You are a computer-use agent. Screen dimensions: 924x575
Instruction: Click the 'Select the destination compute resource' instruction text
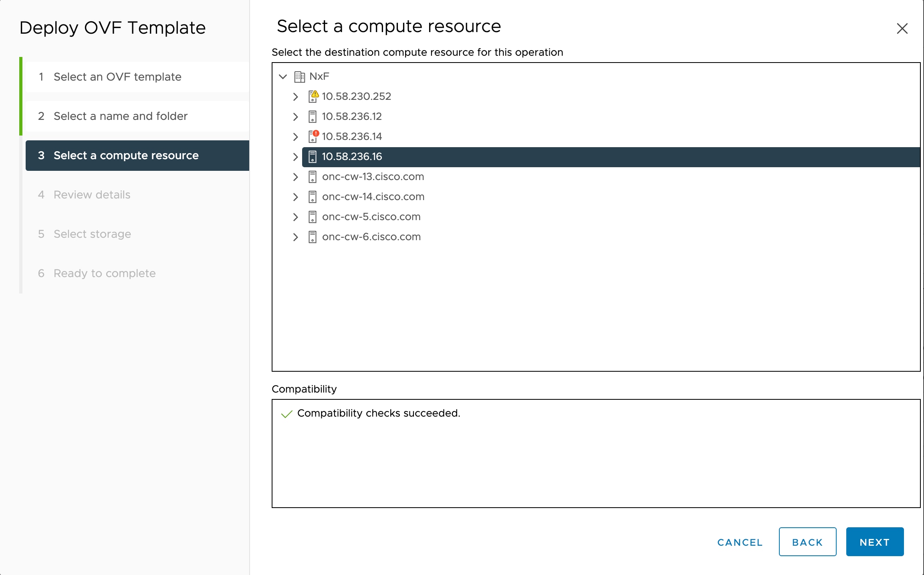[x=417, y=52]
